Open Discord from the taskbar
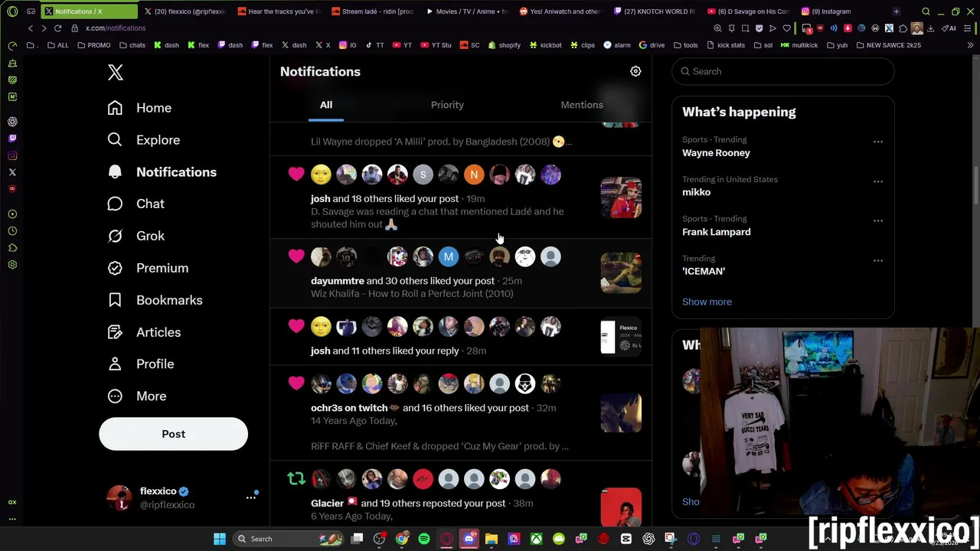The image size is (980, 551). pyautogui.click(x=469, y=539)
